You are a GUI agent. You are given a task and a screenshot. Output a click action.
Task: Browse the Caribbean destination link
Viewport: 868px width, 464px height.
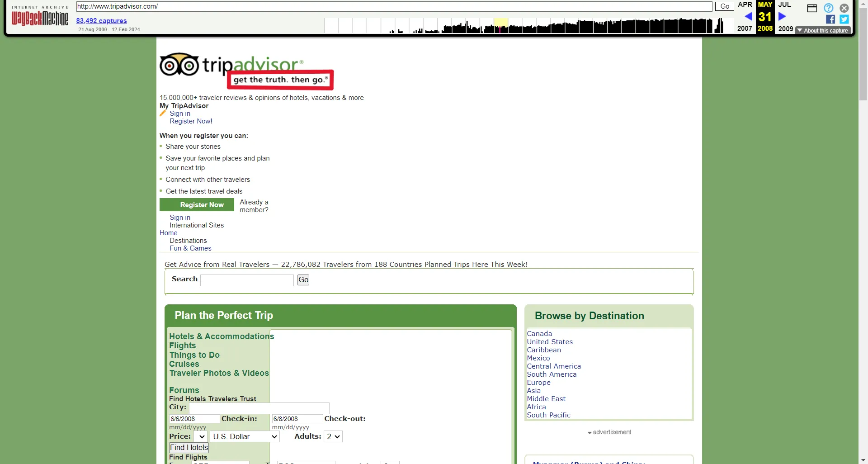(544, 350)
